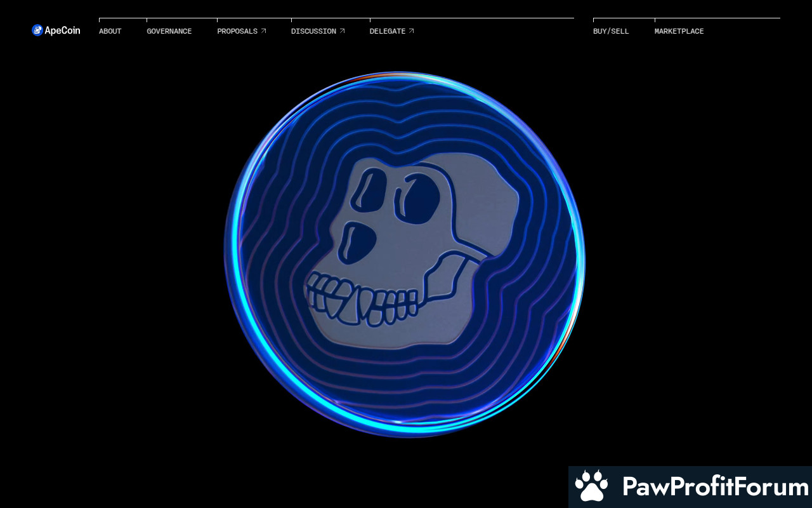Image resolution: width=812 pixels, height=508 pixels.
Task: Open the About page
Action: pyautogui.click(x=110, y=31)
